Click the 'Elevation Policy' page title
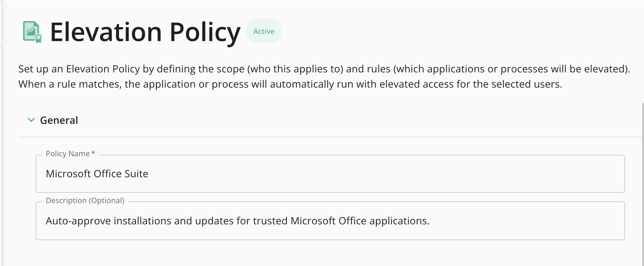Image resolution: width=644 pixels, height=266 pixels. pos(145,32)
